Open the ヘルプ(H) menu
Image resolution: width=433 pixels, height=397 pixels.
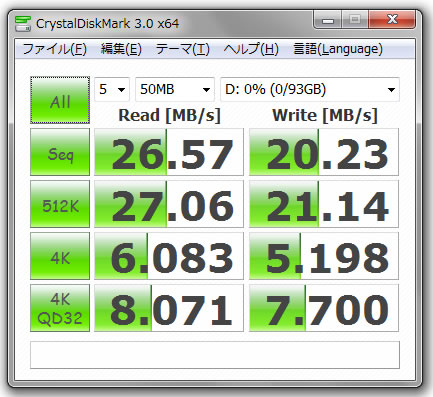tap(251, 49)
